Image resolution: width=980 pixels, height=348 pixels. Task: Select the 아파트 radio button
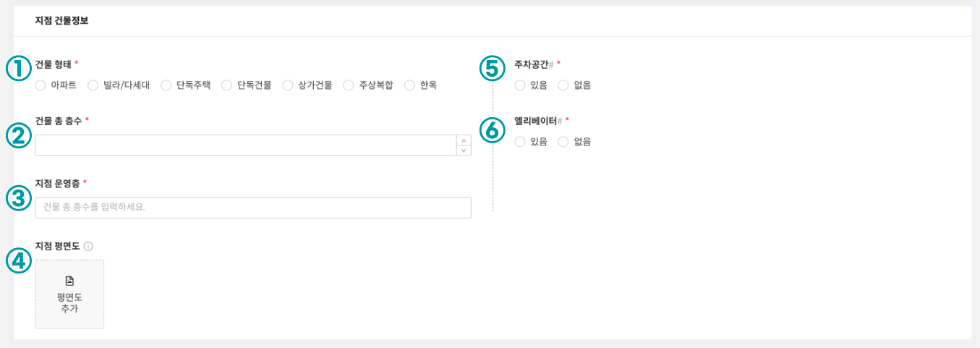pos(41,85)
